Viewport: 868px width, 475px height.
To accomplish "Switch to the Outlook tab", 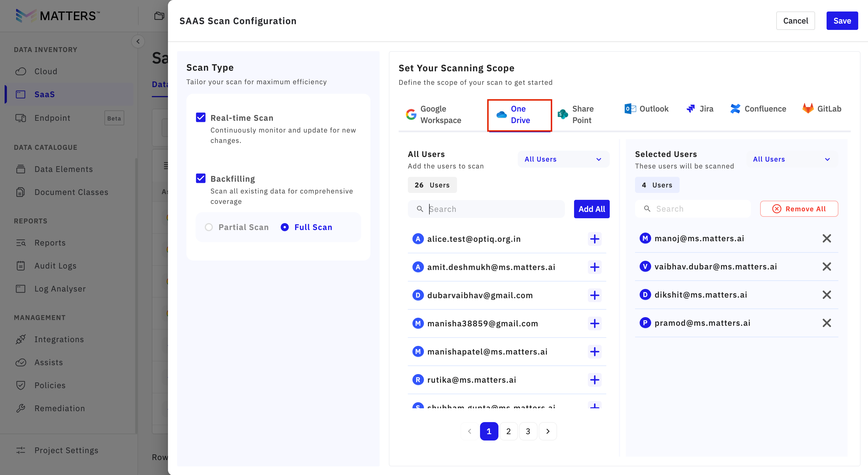I will tap(647, 109).
